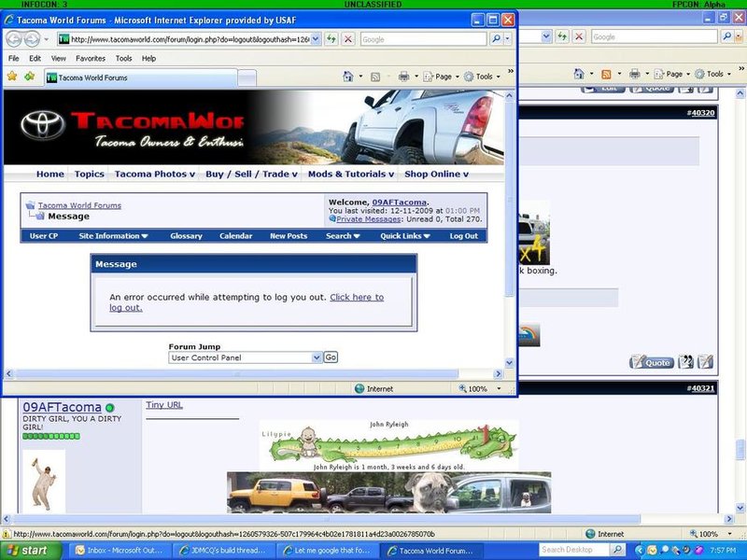747x560 pixels.
Task: Open search provider dropdown arrow in front window
Action: (507, 39)
